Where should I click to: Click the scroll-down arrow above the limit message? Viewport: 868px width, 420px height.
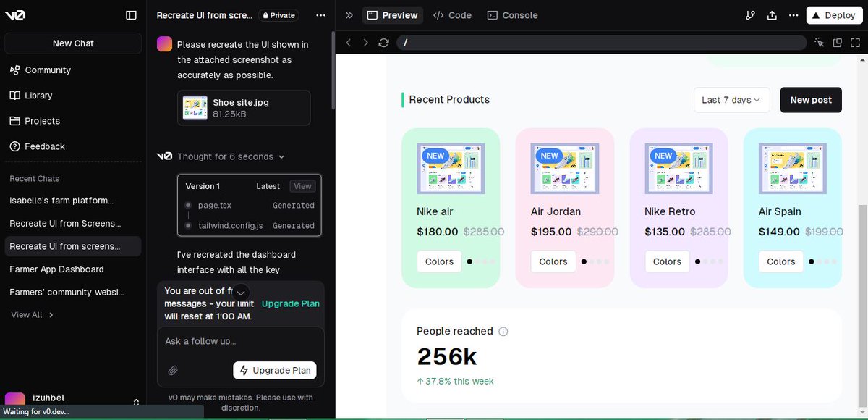pos(242,292)
